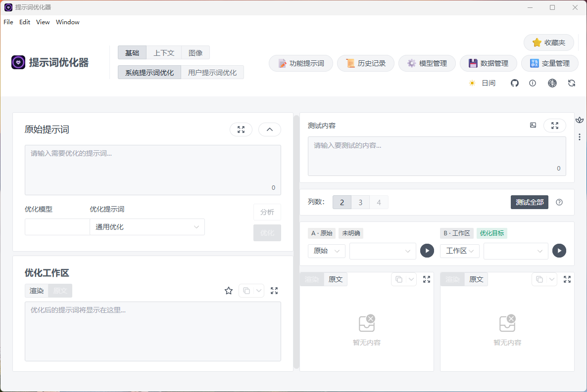Open the File menu
The width and height of the screenshot is (587, 392).
pyautogui.click(x=8, y=22)
